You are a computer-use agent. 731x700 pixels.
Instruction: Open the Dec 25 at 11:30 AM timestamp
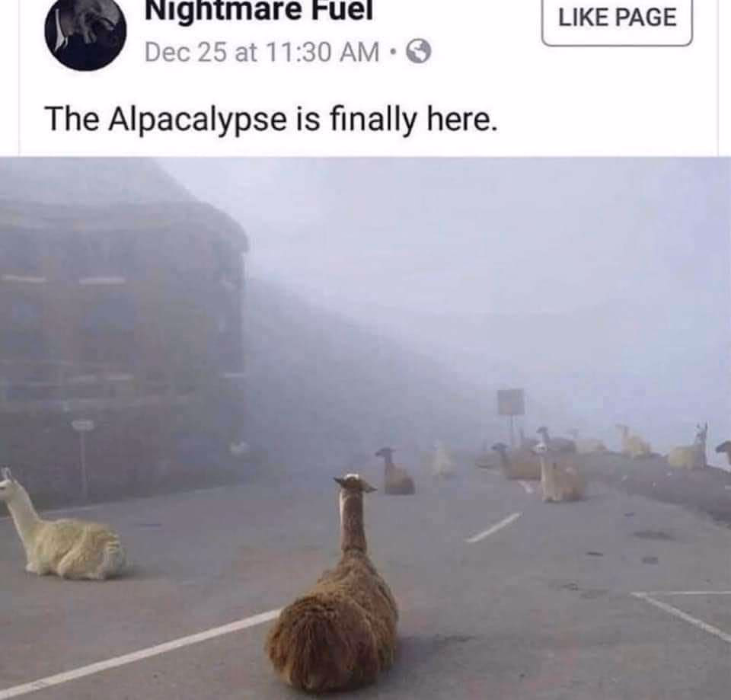tap(261, 52)
